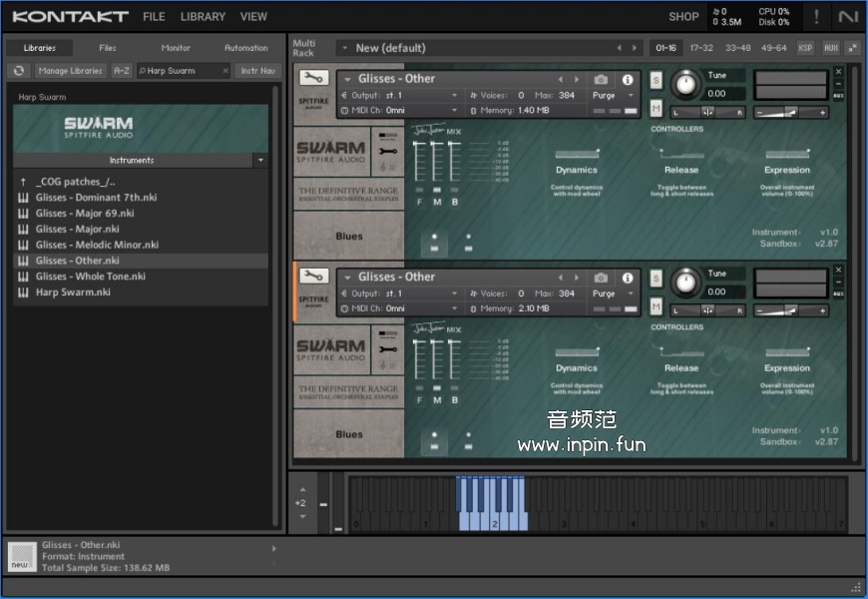Toggle the KSP button in rack header
This screenshot has height=599, width=868.
[805, 48]
